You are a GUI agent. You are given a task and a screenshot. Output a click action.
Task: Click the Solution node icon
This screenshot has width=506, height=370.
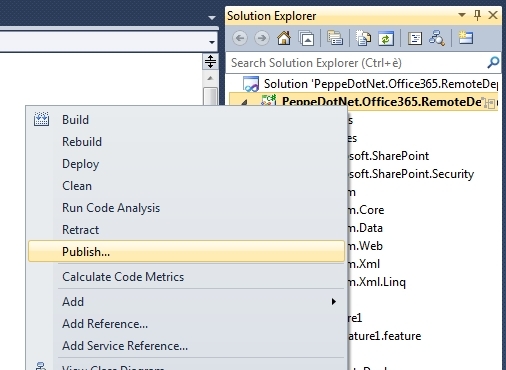click(x=251, y=84)
